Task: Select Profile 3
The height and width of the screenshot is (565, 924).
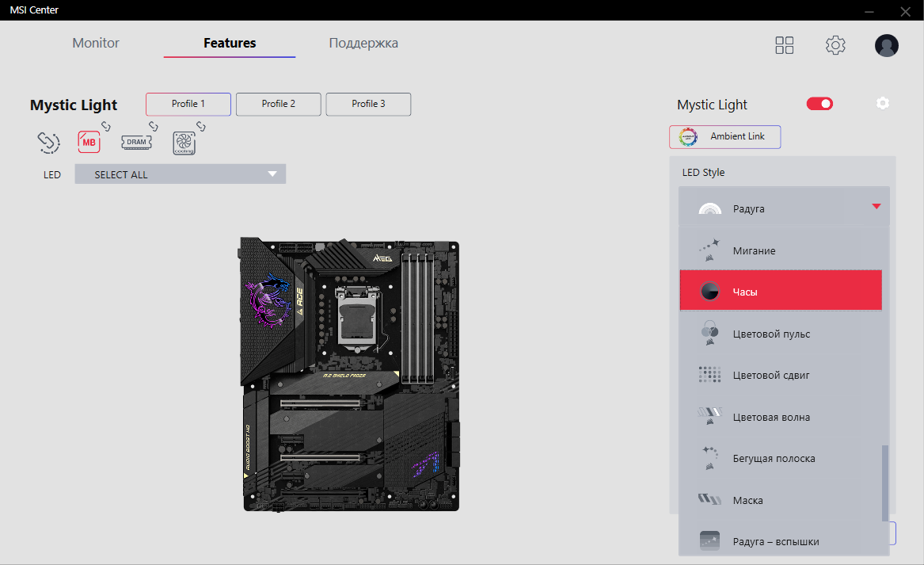Action: 368,104
